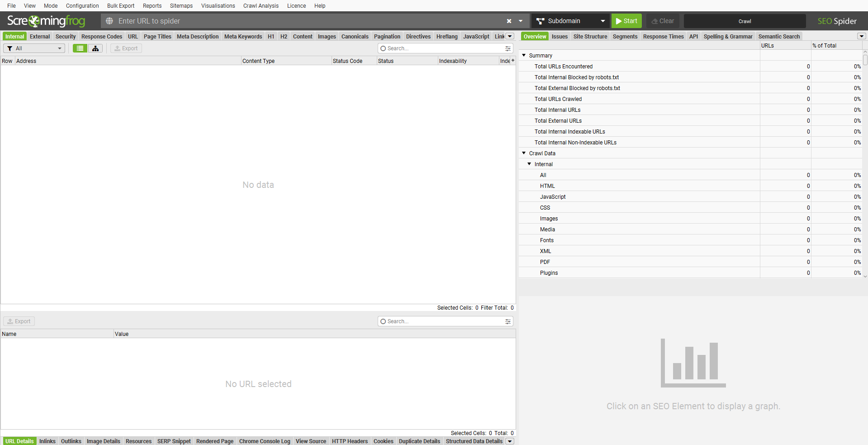Open the Configuration menu
The image size is (868, 445).
tap(82, 6)
